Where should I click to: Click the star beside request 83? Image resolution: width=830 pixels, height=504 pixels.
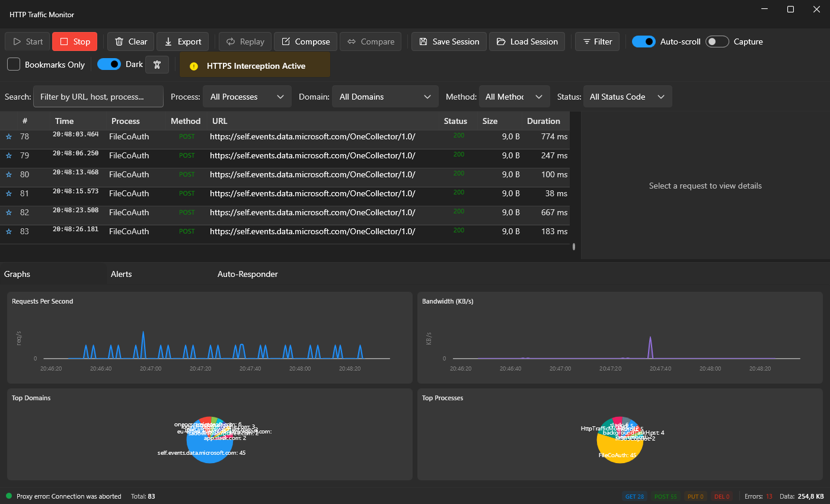[x=9, y=232]
